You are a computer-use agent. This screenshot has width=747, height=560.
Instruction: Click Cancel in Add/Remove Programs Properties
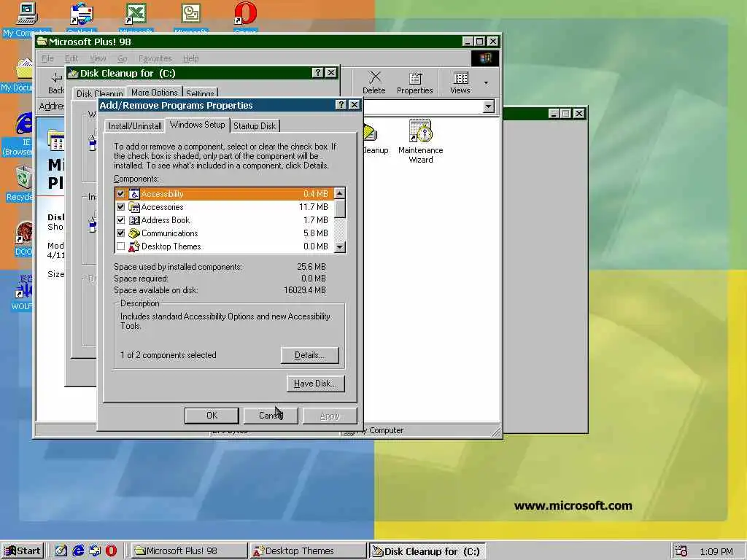pos(271,416)
